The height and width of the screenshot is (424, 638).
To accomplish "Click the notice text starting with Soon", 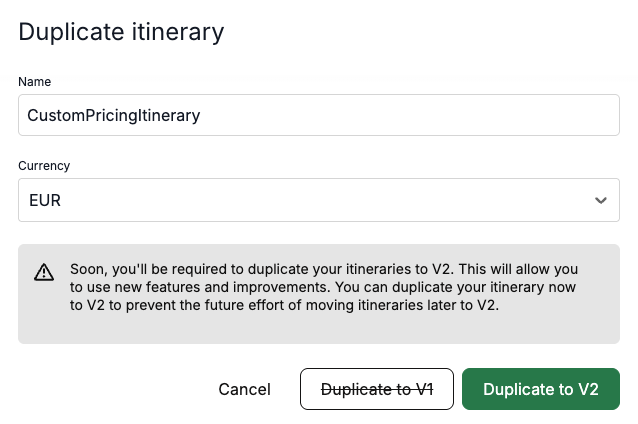I will tap(324, 287).
